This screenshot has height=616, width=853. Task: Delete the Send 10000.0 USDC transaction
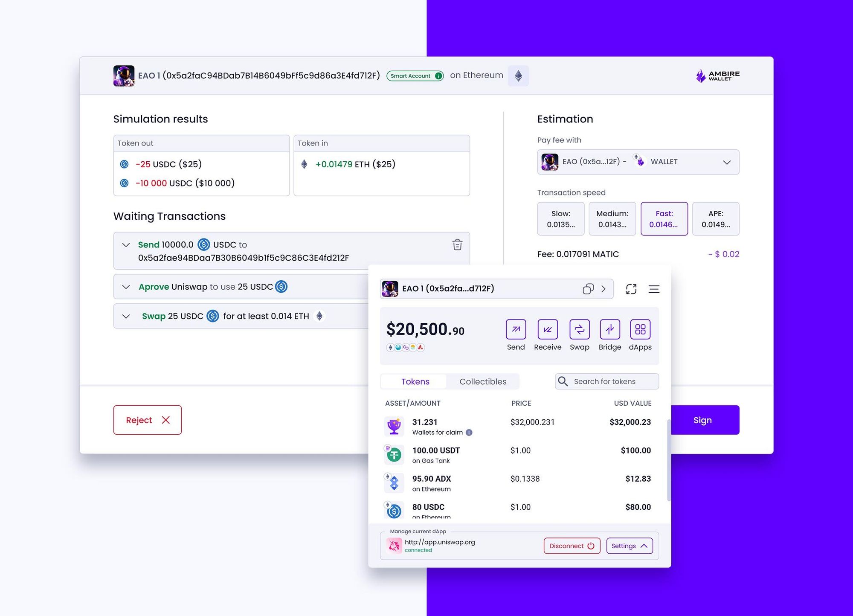457,244
